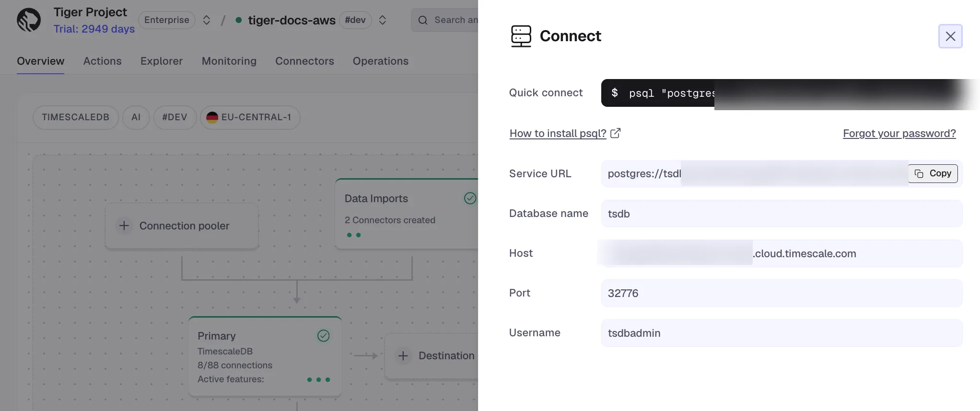Open the Monitoring tab
Image resolution: width=980 pixels, height=411 pixels.
229,61
